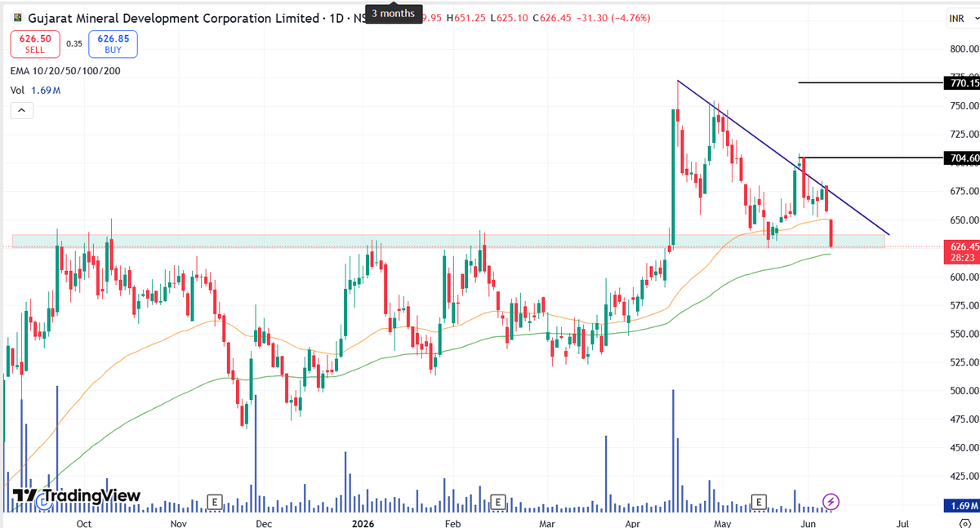
Task: Click the May label on time axis
Action: point(721,522)
